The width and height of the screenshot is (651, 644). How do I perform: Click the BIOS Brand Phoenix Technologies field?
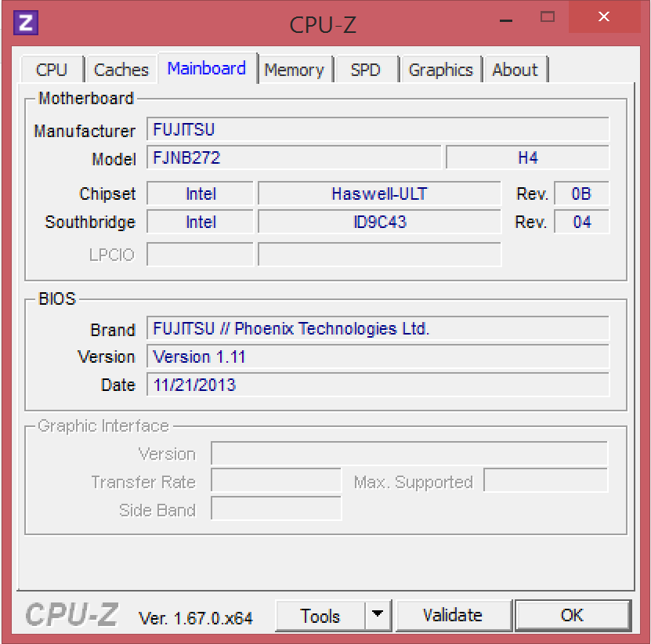click(x=378, y=329)
